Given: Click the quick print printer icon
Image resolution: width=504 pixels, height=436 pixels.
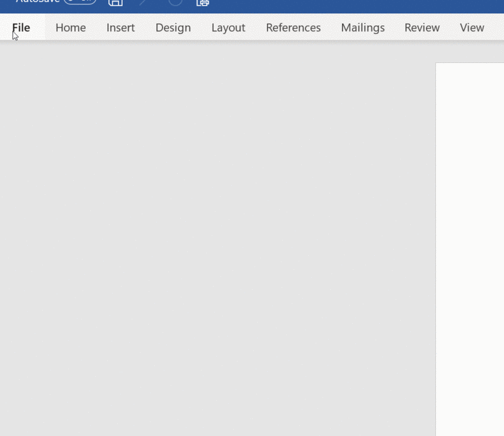Looking at the screenshot, I should coord(203,3).
